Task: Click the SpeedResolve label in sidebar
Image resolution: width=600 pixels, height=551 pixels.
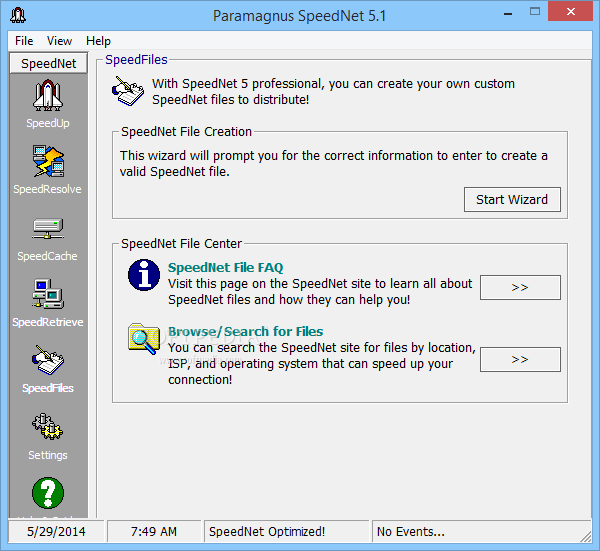Action: (47, 189)
